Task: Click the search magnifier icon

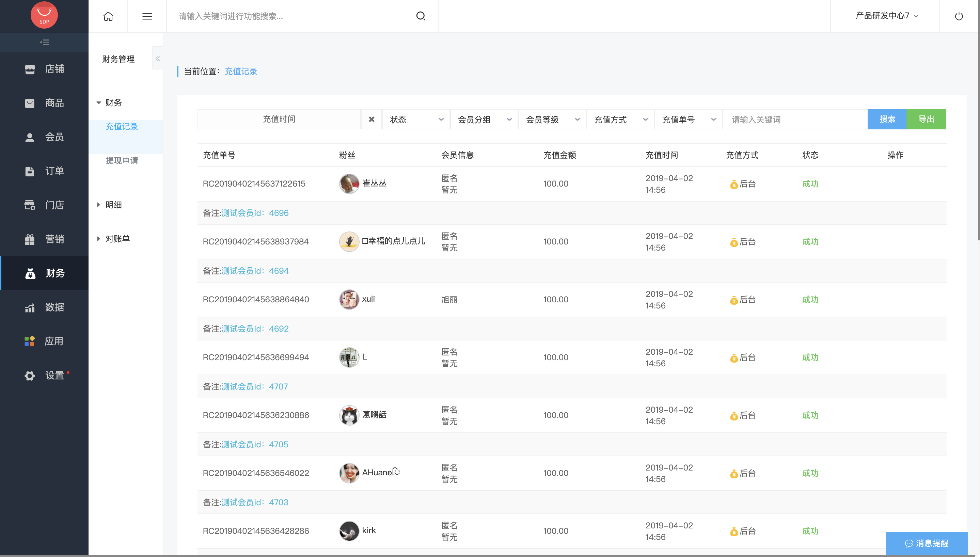Action: (x=421, y=16)
